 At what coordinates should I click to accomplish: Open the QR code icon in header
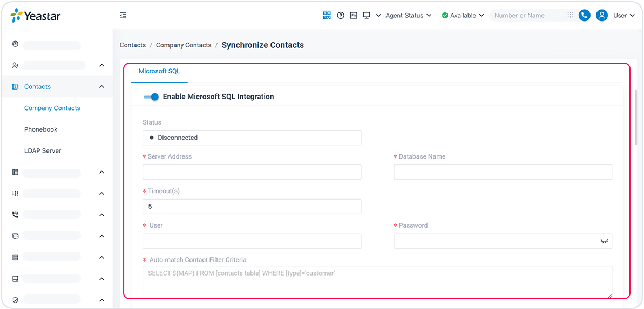coord(327,15)
